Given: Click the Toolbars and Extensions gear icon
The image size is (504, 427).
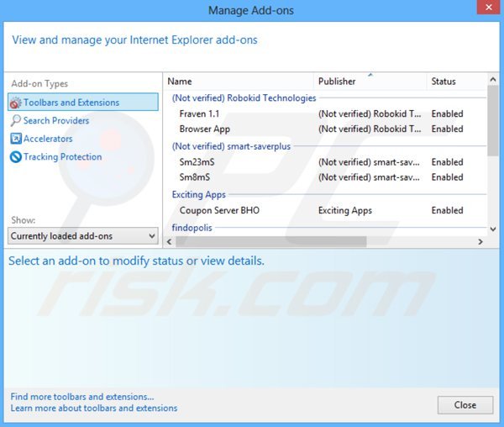Looking at the screenshot, I should point(15,103).
